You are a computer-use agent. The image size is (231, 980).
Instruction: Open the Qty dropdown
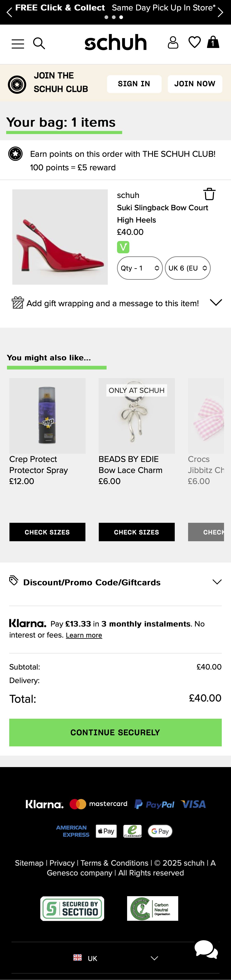(x=139, y=268)
